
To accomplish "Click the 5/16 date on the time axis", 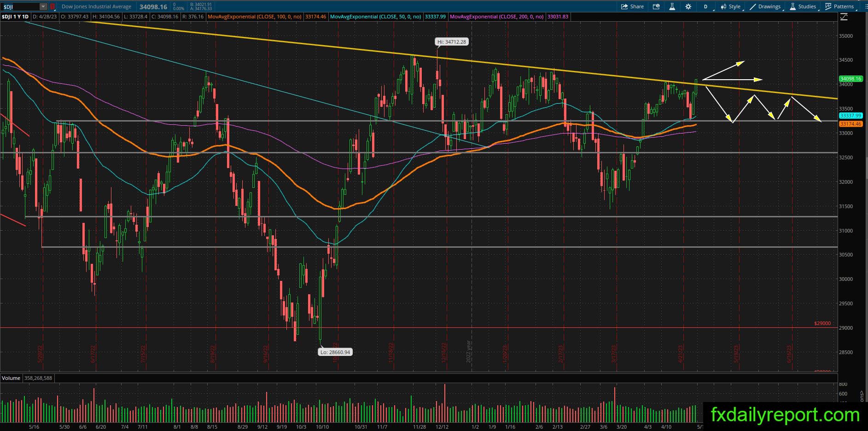I will (34, 427).
